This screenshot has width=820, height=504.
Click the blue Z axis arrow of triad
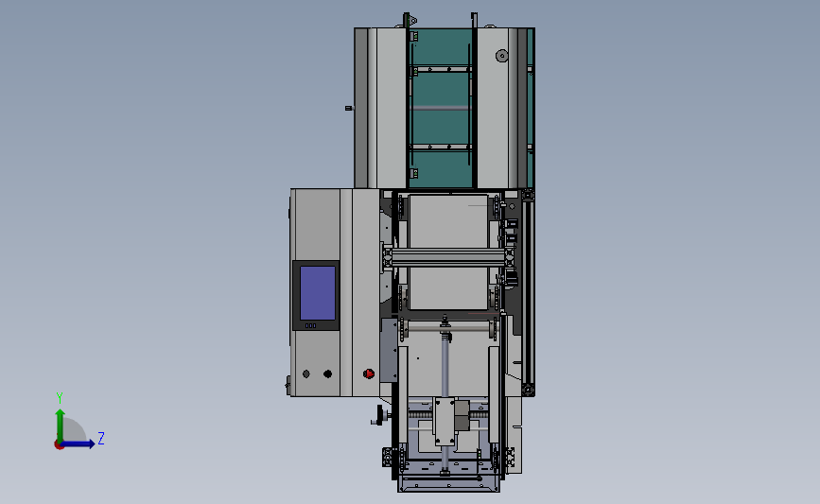78,443
